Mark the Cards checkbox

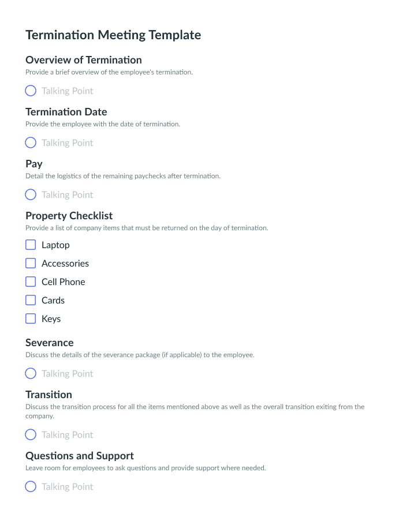click(x=31, y=300)
